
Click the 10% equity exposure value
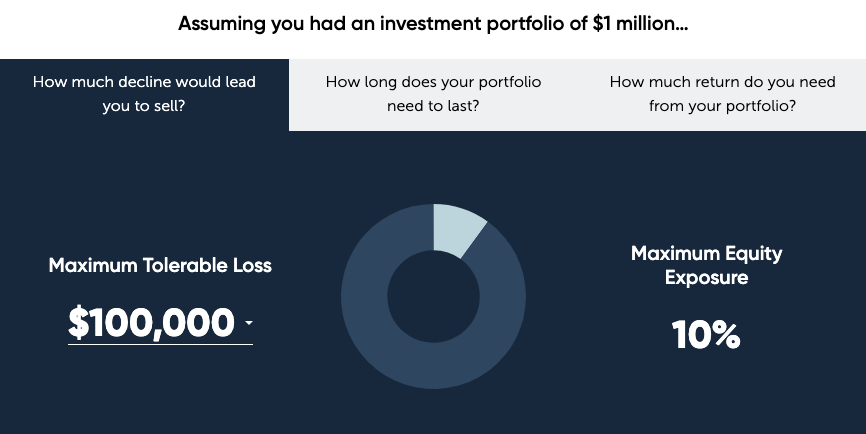click(706, 335)
